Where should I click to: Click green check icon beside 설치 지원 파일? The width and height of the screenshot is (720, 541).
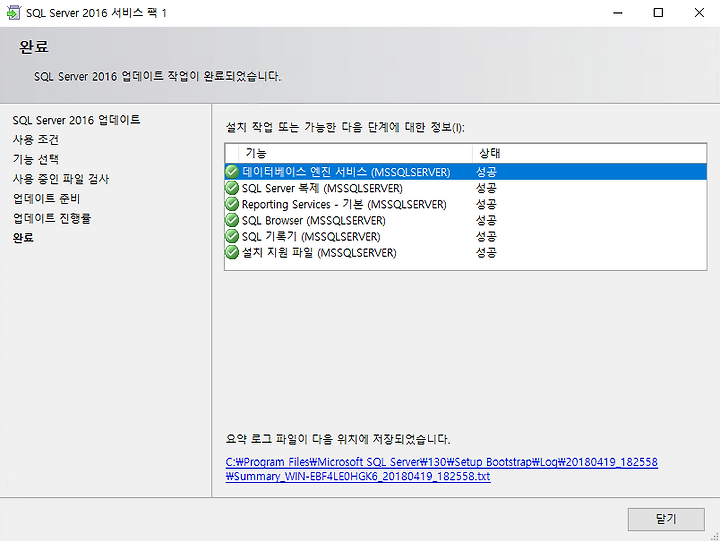click(232, 252)
